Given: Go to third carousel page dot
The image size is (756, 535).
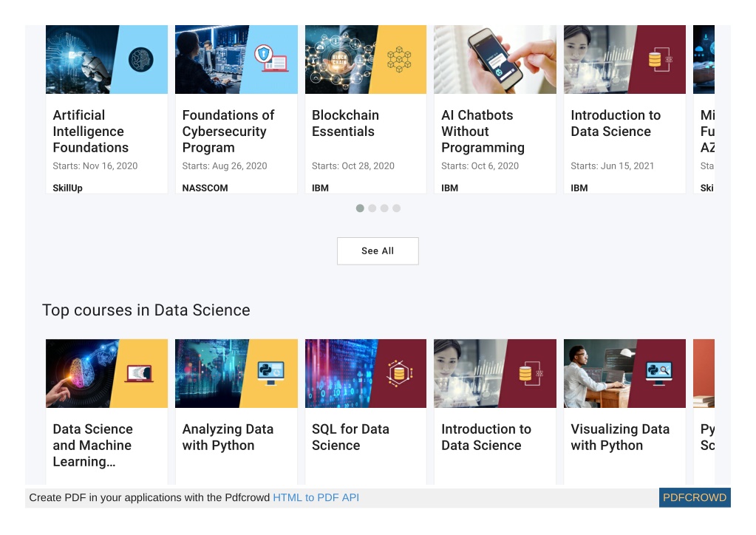Looking at the screenshot, I should tap(384, 208).
